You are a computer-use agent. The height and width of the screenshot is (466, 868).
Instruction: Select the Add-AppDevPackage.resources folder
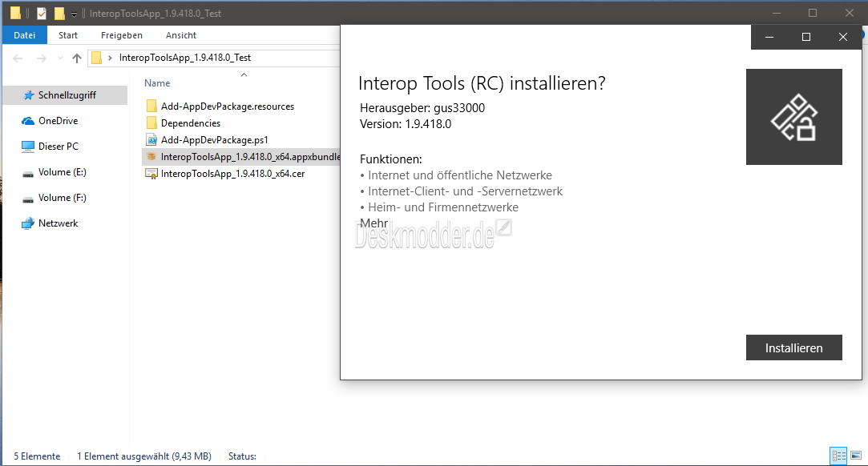(221, 106)
